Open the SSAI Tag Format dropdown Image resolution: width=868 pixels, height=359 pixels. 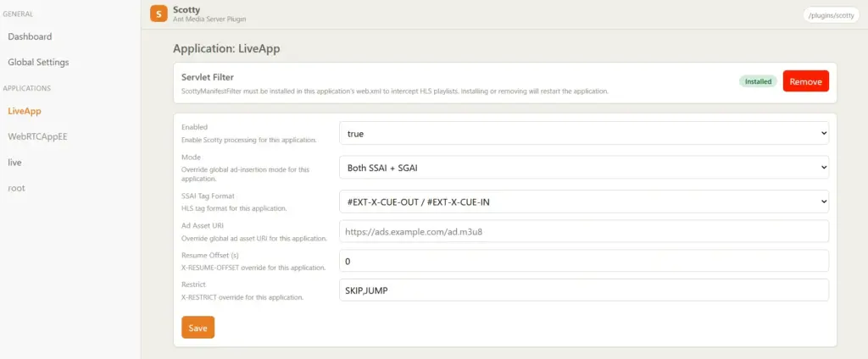tap(583, 202)
